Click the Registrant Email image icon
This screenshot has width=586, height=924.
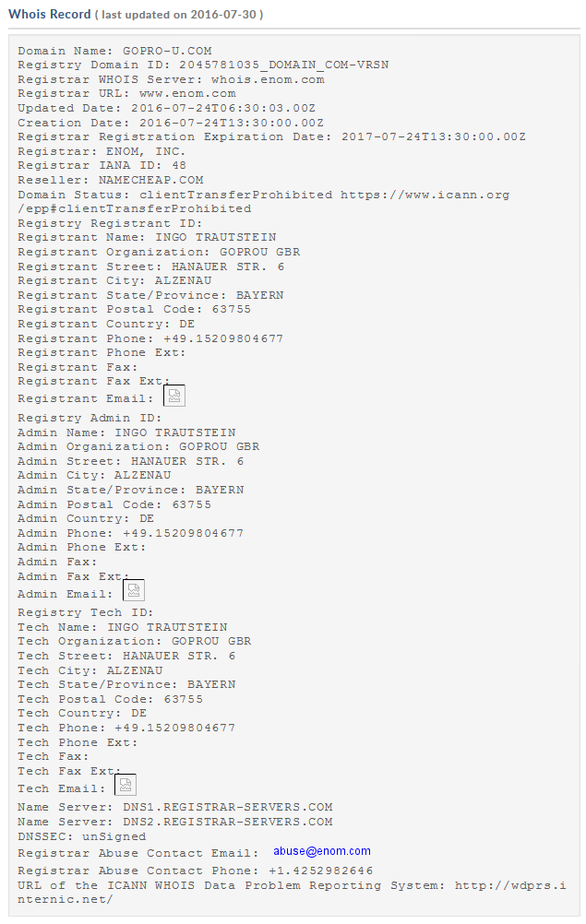[174, 396]
